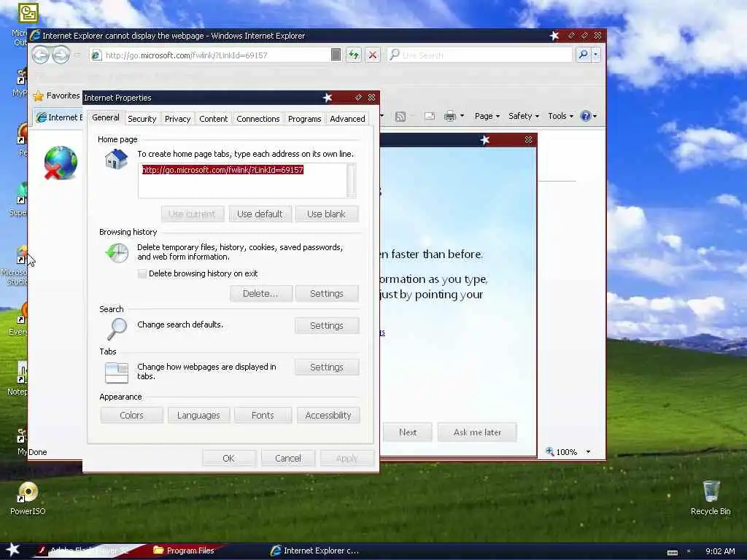Open the Tools menu

[561, 116]
